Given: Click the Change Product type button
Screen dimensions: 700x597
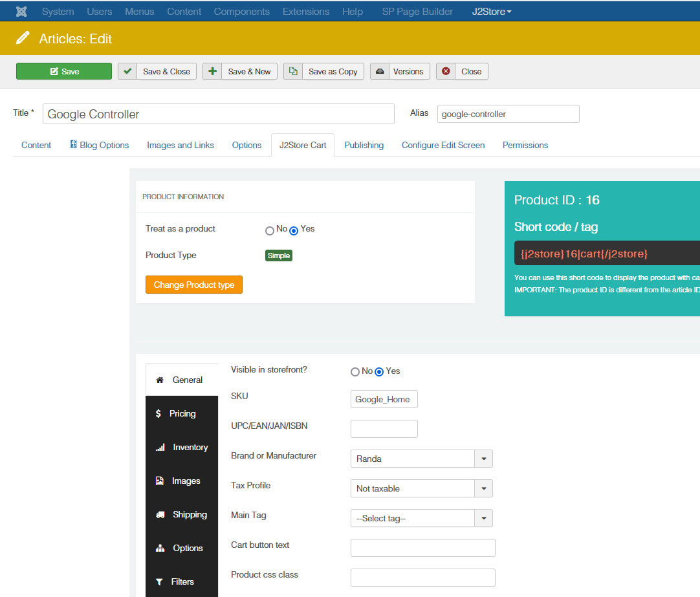Looking at the screenshot, I should [194, 285].
